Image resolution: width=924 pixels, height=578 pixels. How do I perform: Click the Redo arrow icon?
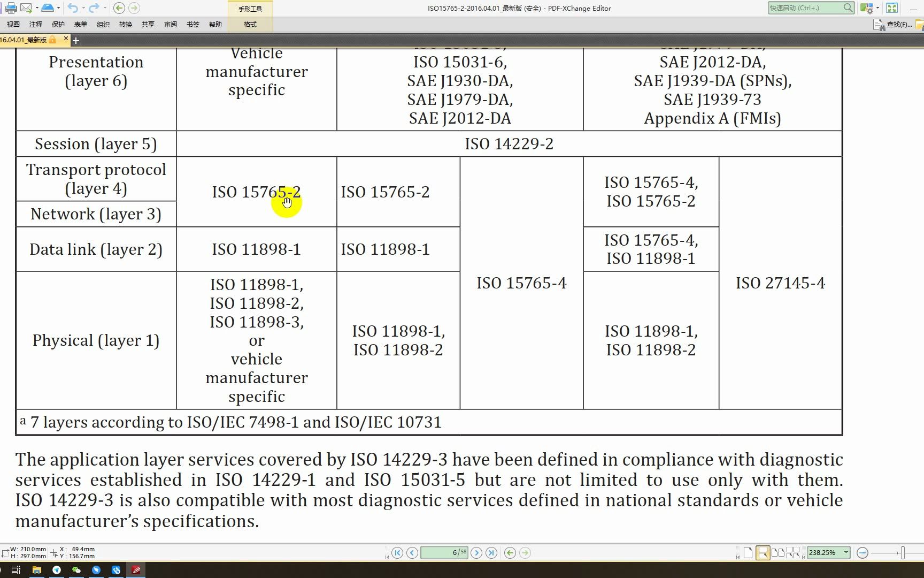(x=94, y=8)
